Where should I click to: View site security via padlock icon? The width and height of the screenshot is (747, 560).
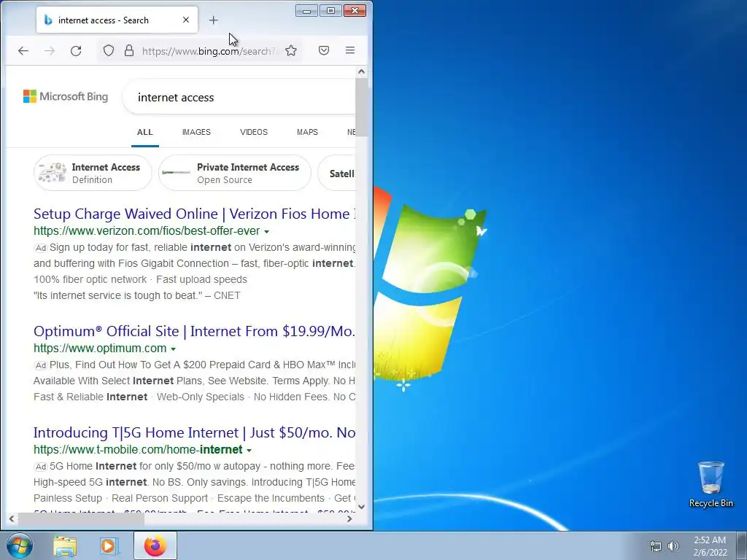coord(129,50)
